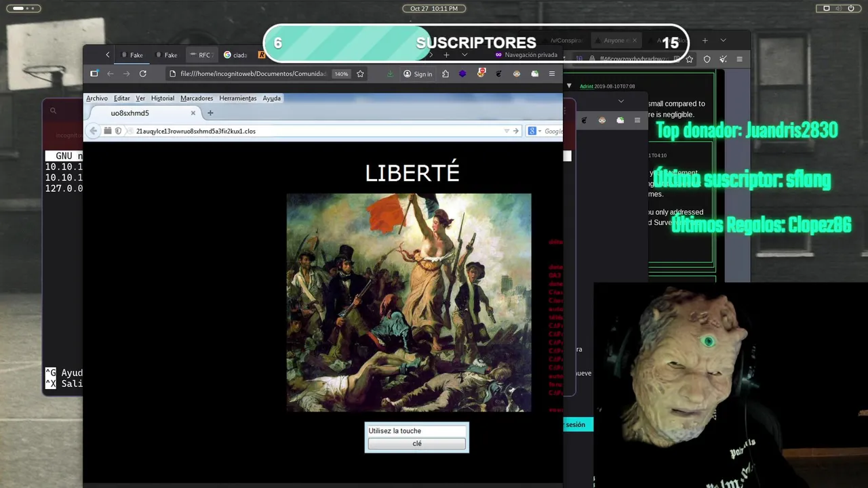Expand the chevron in the middle background window
Screen dimensions: 868x488
click(x=620, y=101)
